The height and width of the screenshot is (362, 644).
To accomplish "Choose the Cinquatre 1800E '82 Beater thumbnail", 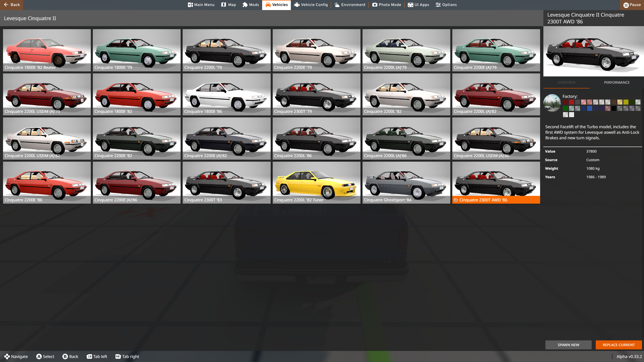I will point(47,50).
